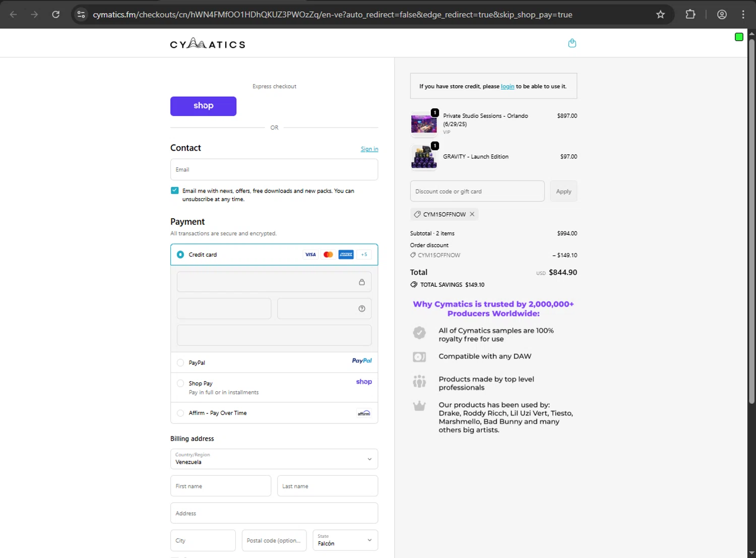Click the security code help question icon
Screen dimensions: 756x558
(x=362, y=309)
